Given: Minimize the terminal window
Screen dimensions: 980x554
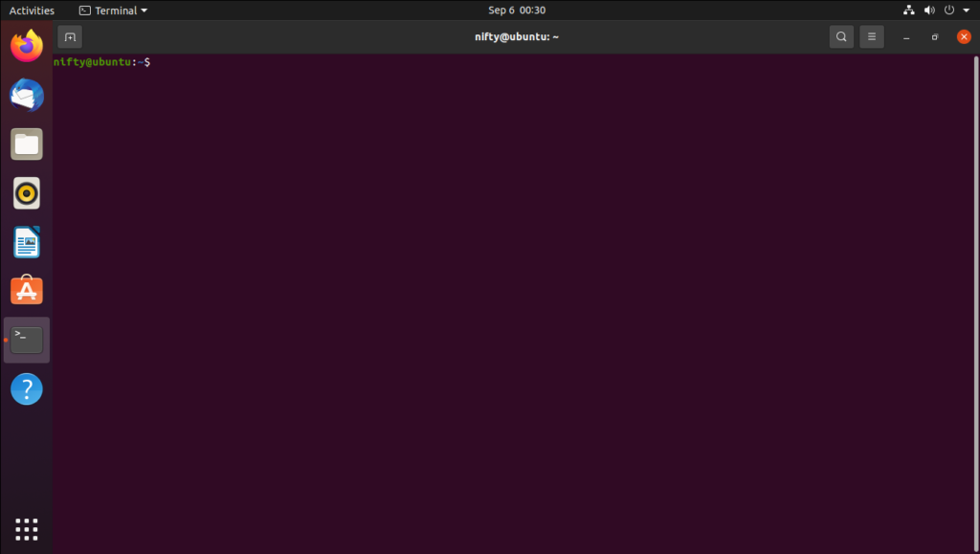Looking at the screenshot, I should click(906, 37).
